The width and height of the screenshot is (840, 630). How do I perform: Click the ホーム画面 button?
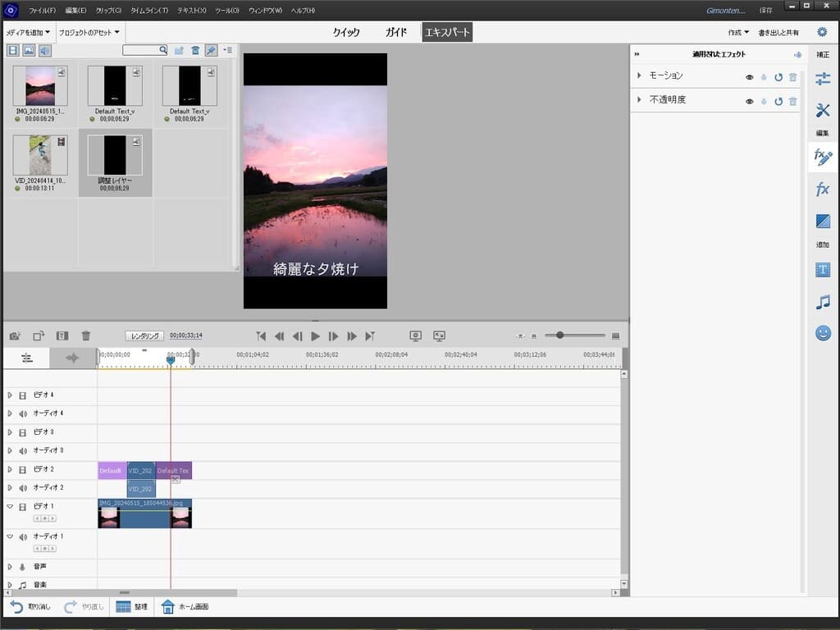point(185,607)
